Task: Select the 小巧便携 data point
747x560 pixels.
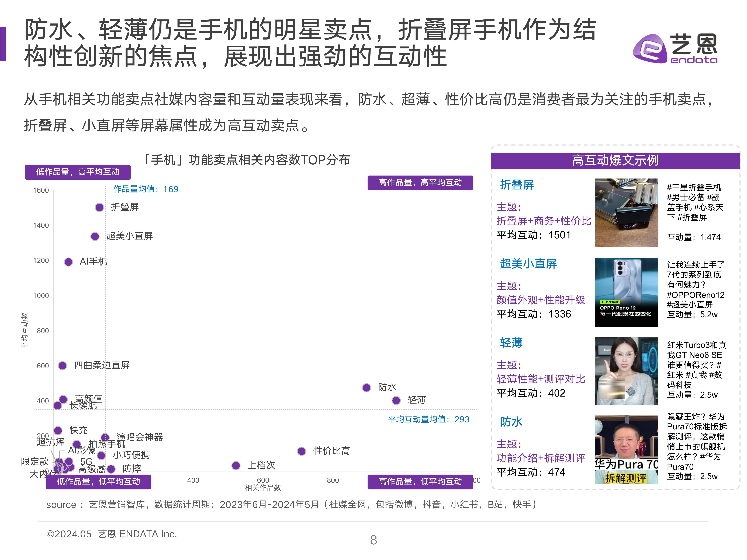Action: [101, 455]
